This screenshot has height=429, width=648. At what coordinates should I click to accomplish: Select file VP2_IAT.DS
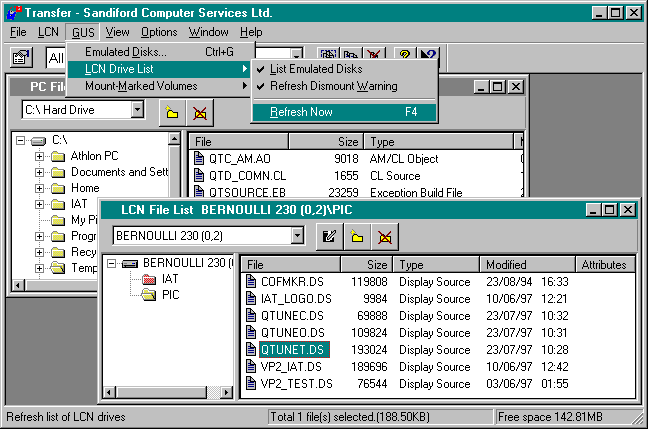click(x=291, y=367)
